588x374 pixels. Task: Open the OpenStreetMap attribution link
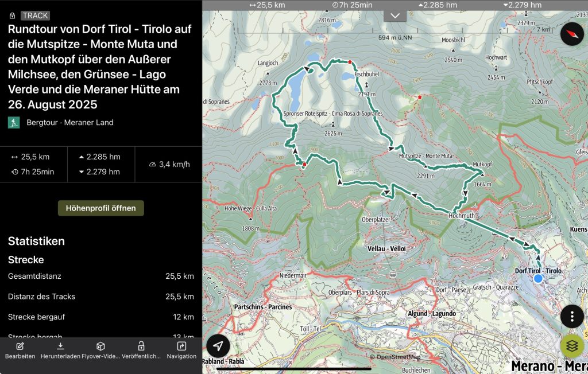pos(397,357)
